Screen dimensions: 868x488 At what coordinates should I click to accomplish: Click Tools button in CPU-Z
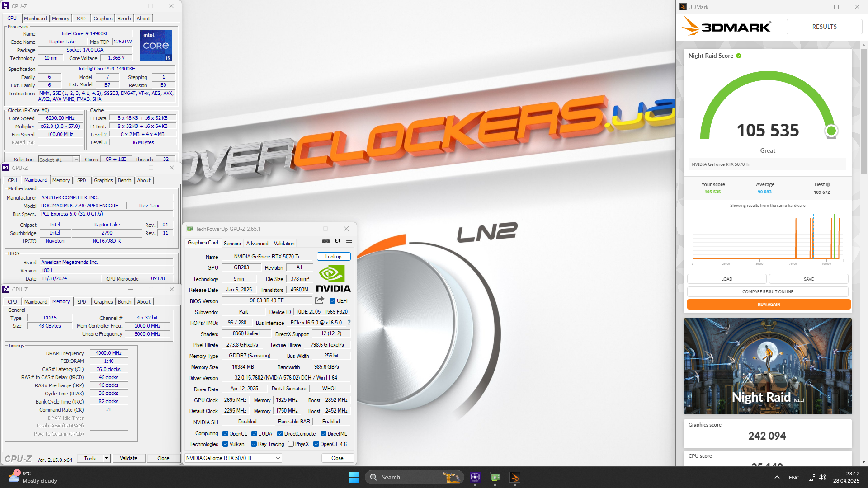click(90, 458)
